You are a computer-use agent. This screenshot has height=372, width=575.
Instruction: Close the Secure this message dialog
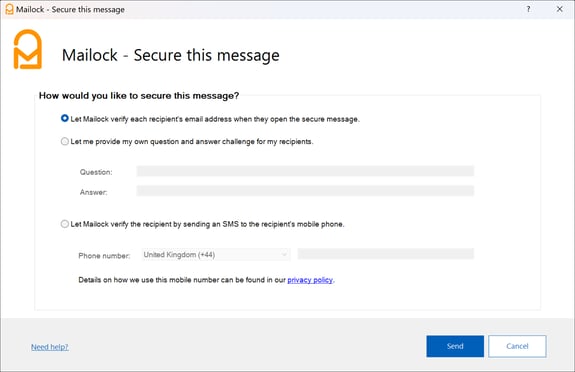coord(559,9)
